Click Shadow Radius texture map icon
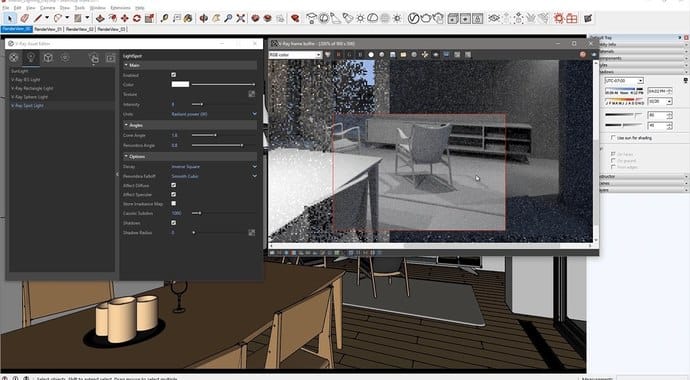This screenshot has height=380, width=690. [x=252, y=232]
